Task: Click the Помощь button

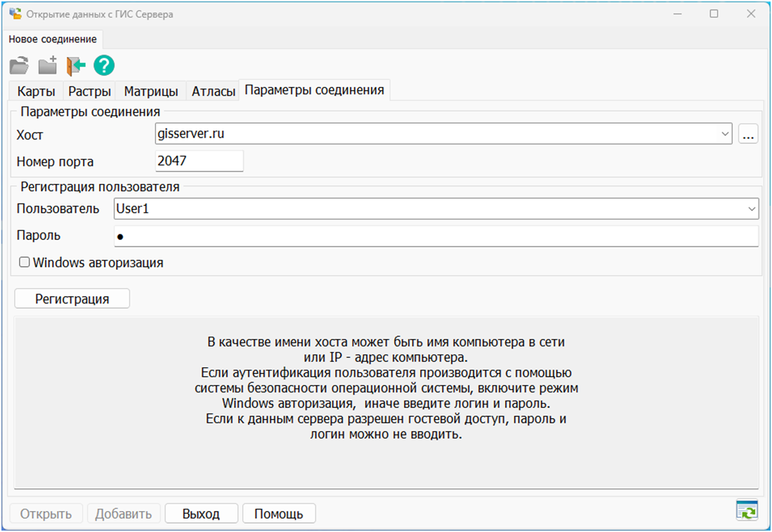Action: (278, 514)
